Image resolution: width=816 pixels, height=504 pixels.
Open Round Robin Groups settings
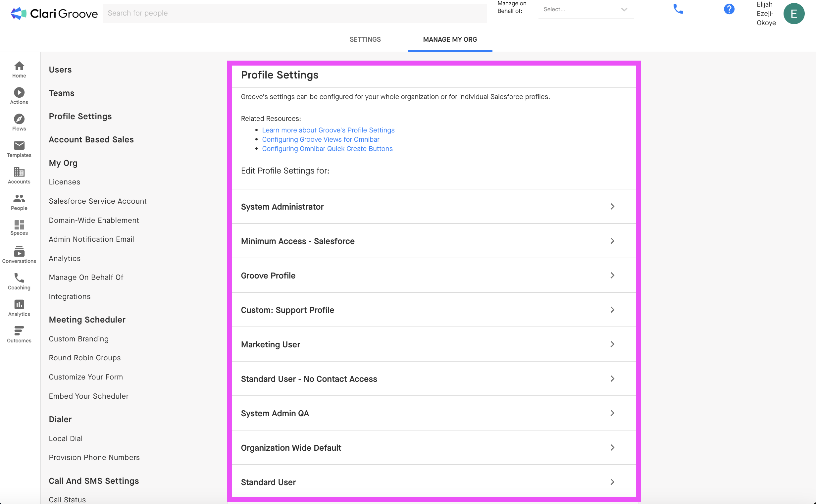pyautogui.click(x=85, y=358)
